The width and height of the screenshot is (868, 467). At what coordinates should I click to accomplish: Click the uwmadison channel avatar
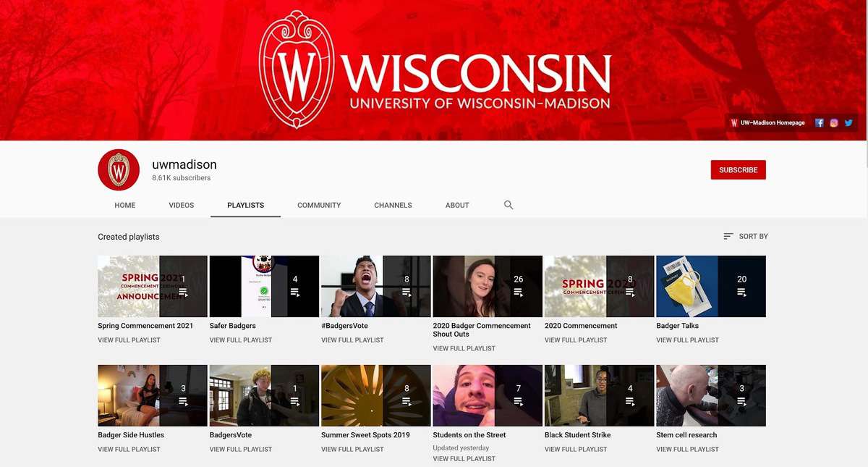coord(118,169)
